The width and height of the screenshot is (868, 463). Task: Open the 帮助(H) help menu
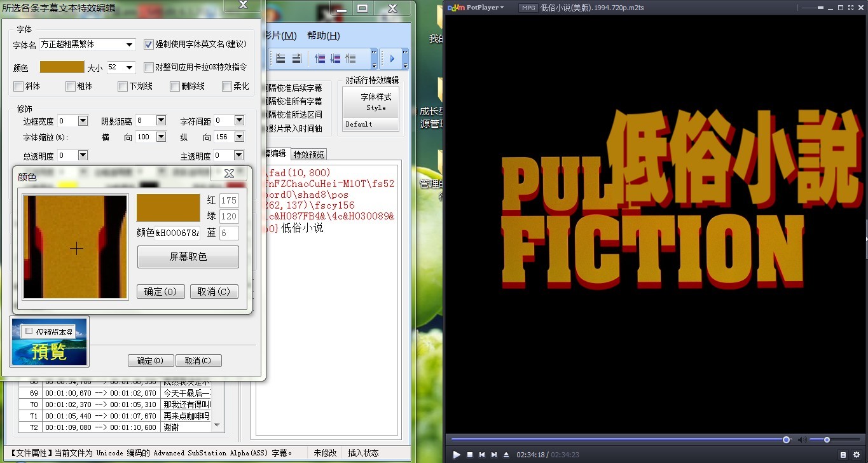(x=323, y=36)
